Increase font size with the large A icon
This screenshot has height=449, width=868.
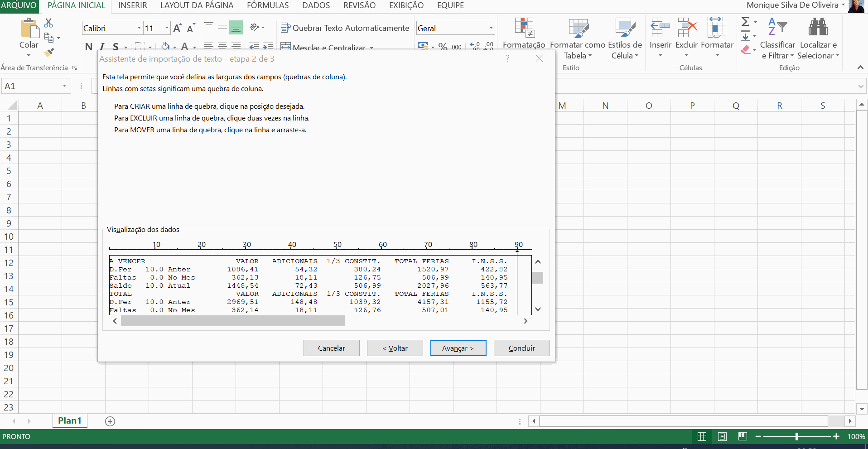click(x=177, y=28)
